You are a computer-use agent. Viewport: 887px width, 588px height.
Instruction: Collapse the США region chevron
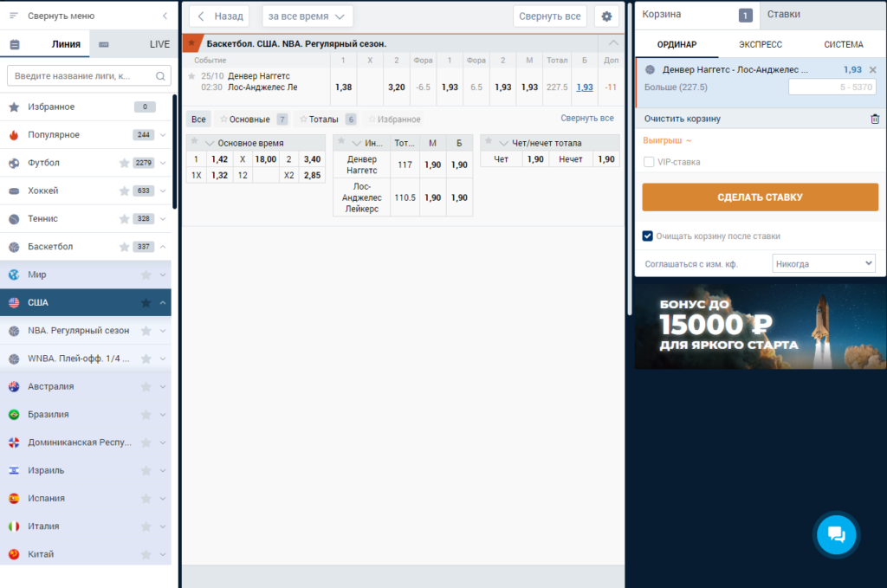163,302
